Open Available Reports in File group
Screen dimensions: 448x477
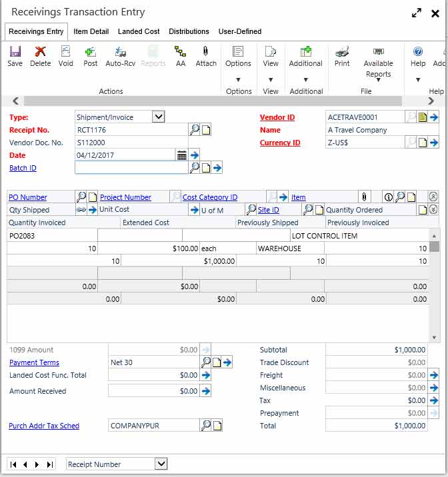pyautogui.click(x=378, y=63)
